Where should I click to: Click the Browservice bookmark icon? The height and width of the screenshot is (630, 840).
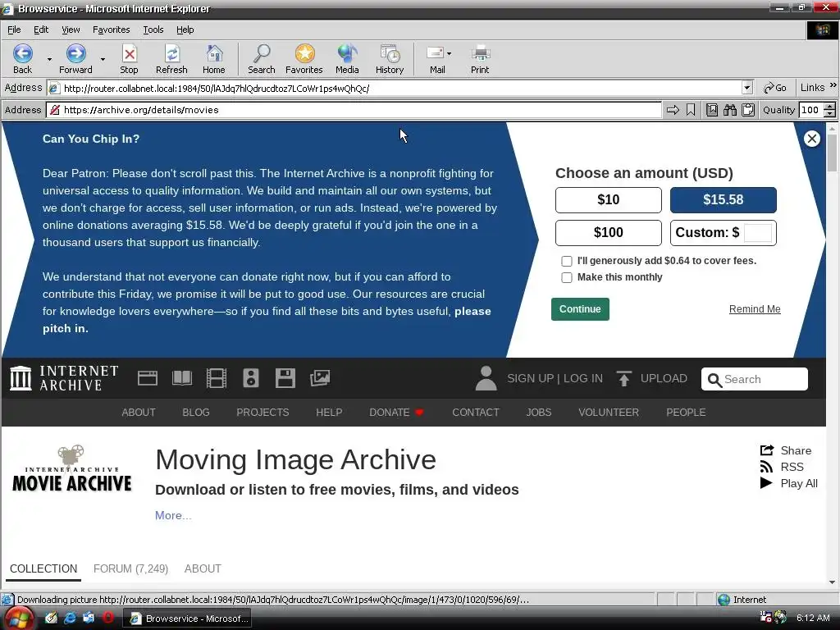point(691,110)
